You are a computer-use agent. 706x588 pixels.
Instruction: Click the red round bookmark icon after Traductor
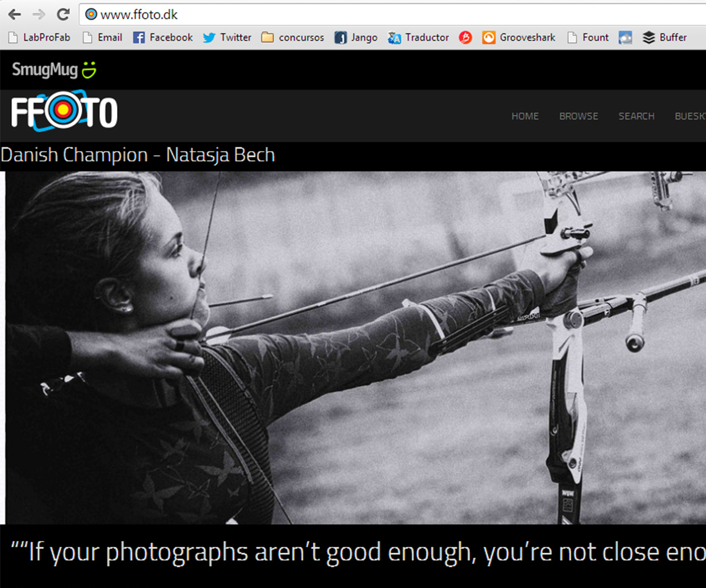465,38
